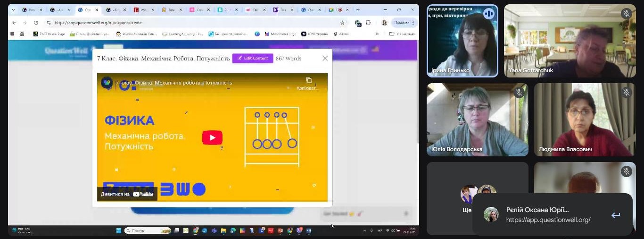This screenshot has width=644, height=239.
Task: Click the video channel avatar icon
Action: pos(107,83)
